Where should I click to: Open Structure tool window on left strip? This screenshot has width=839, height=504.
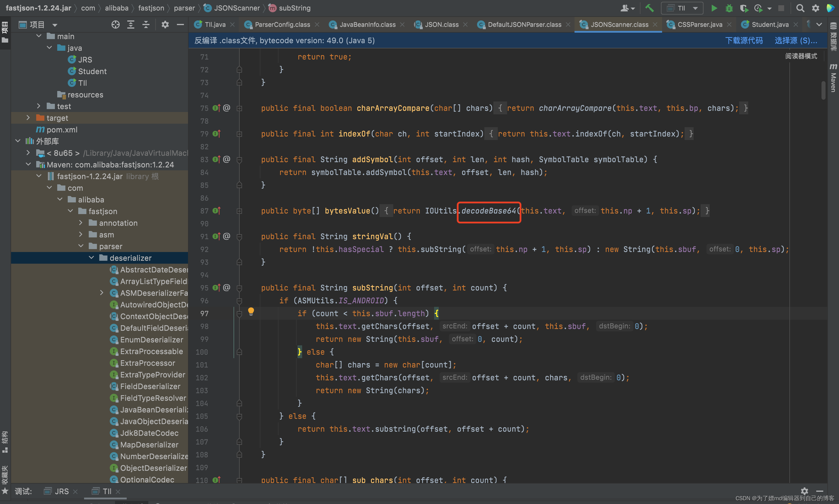(x=5, y=442)
